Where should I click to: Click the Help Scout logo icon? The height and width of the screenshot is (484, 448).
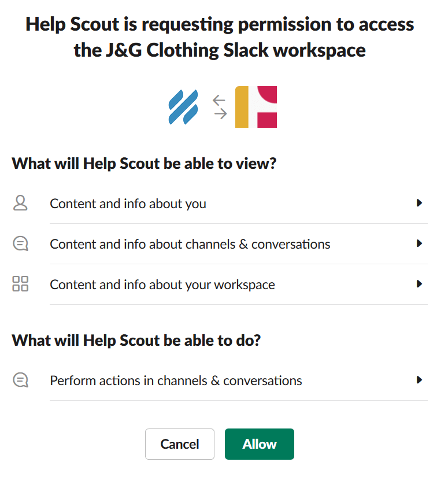183,108
